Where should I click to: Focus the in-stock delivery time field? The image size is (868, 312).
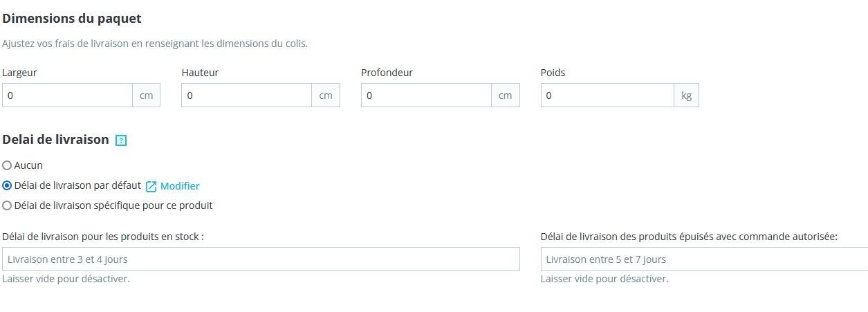tap(261, 259)
